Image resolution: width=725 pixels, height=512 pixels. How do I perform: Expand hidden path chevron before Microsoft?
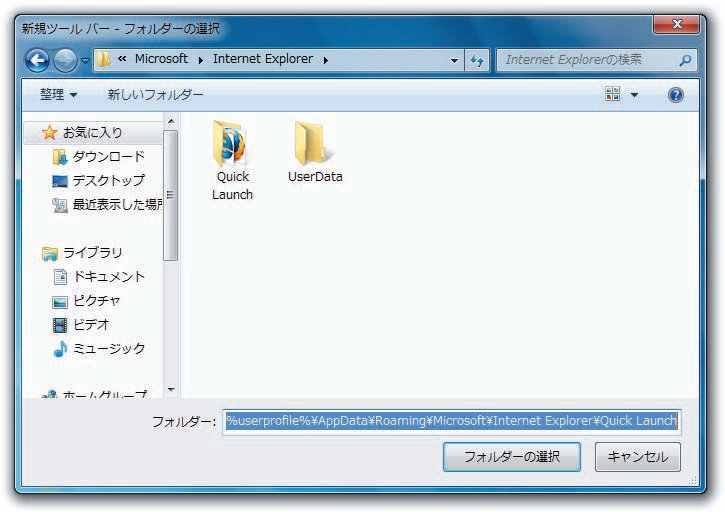pyautogui.click(x=122, y=59)
